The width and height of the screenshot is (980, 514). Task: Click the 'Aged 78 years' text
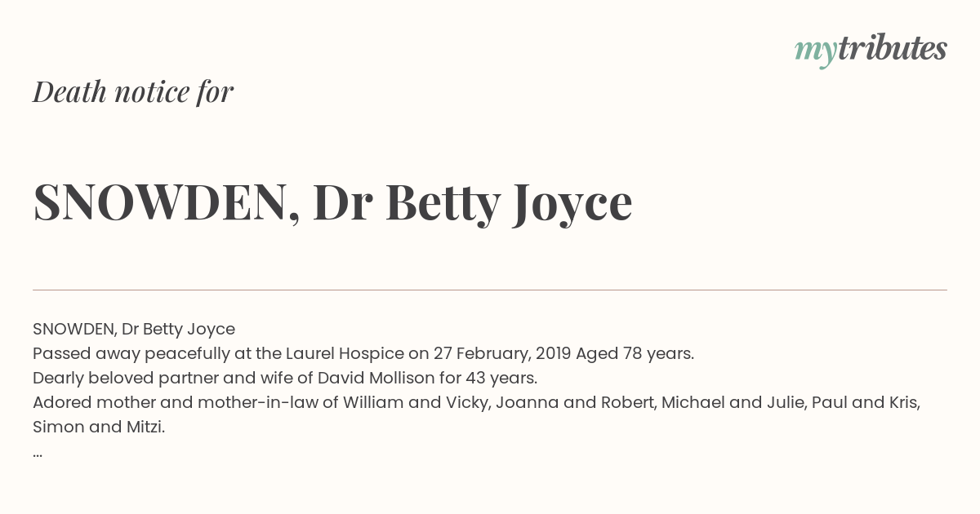click(634, 353)
